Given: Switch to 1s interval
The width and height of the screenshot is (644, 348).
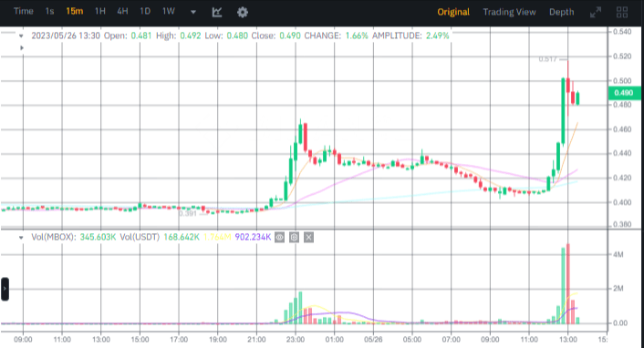Looking at the screenshot, I should pyautogui.click(x=49, y=12).
